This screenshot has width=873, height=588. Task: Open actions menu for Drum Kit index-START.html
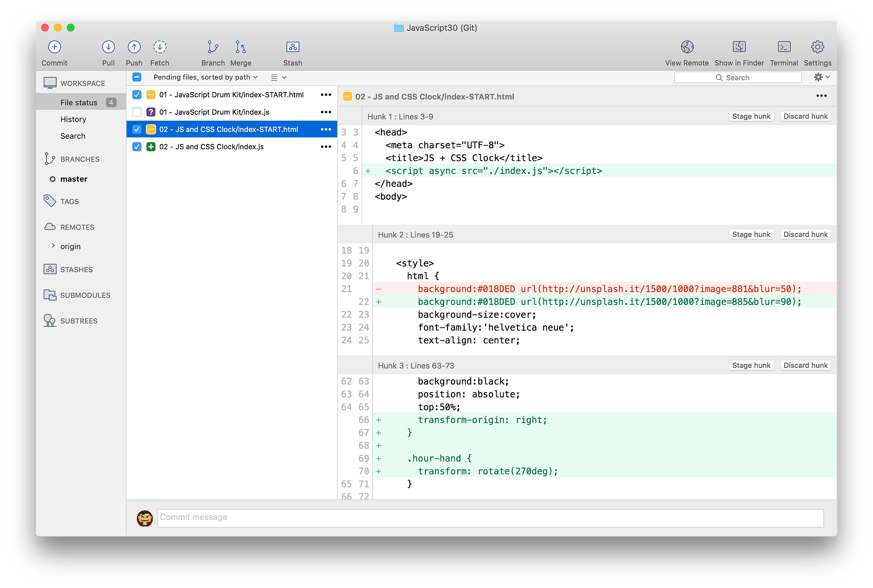(x=326, y=95)
